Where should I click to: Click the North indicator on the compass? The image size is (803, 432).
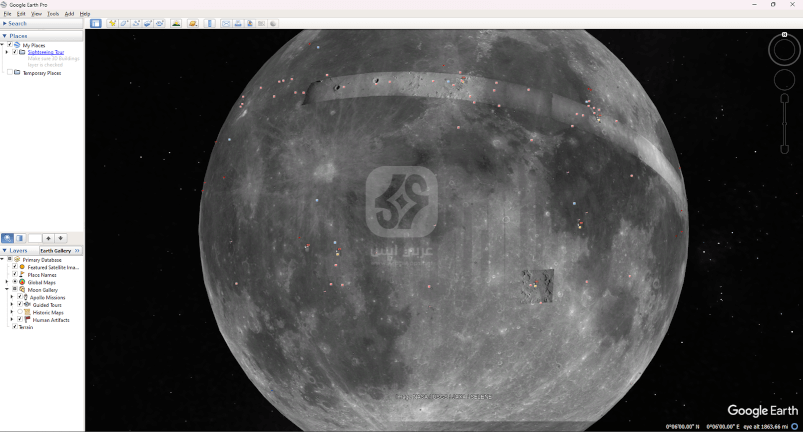[x=784, y=35]
